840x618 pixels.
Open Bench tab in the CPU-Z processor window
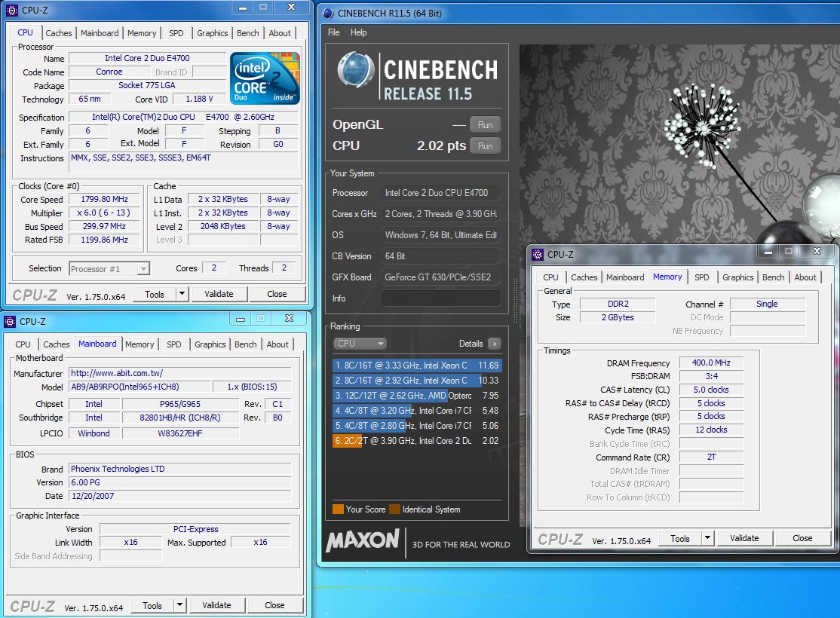[247, 33]
